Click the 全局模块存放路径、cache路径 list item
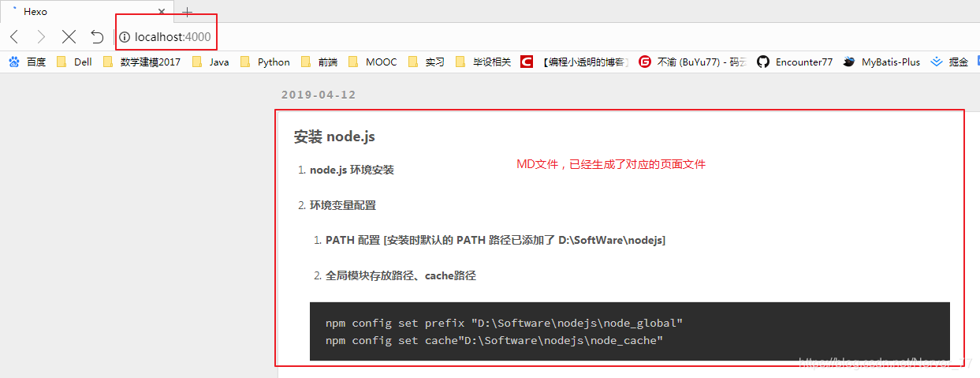980x378 pixels. coord(401,275)
